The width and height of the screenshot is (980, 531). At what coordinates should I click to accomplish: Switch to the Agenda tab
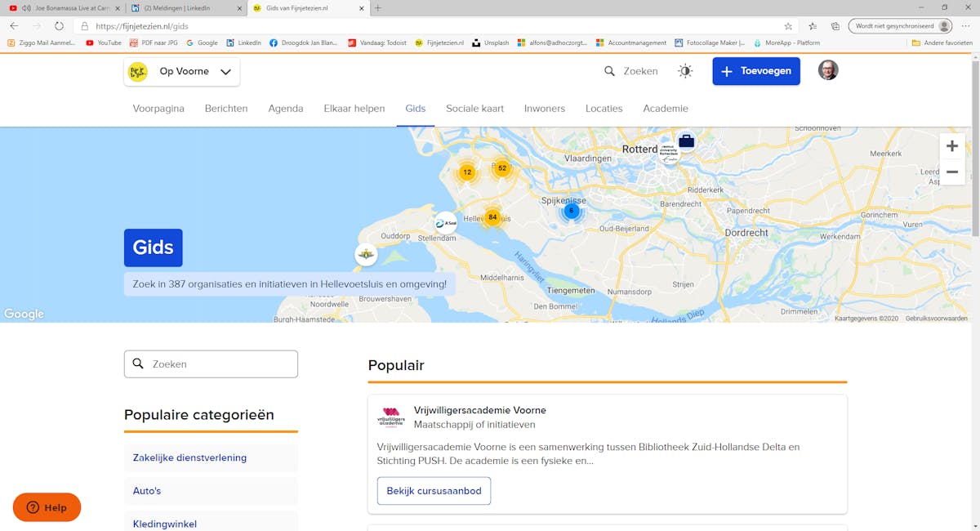(x=286, y=109)
